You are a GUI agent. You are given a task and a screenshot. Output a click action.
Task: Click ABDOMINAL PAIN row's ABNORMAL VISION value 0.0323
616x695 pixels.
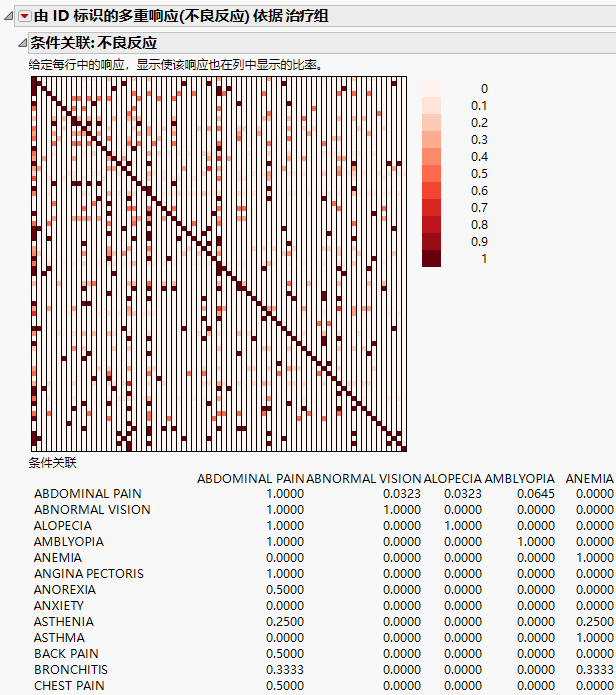(402, 494)
